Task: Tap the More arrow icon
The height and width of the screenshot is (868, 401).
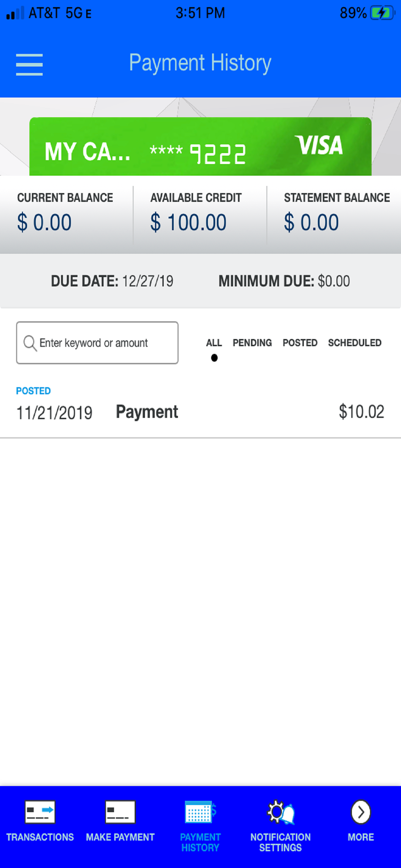Action: click(361, 812)
